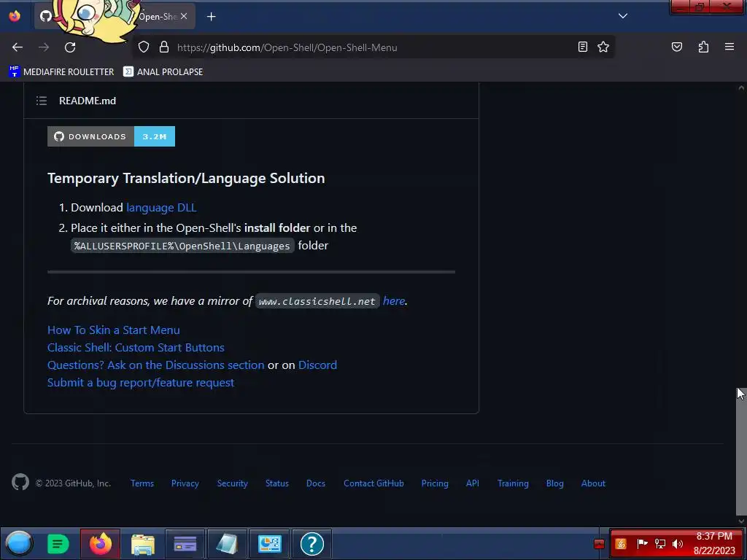Image resolution: width=747 pixels, height=560 pixels.
Task: Open the Training footer link
Action: 513,483
